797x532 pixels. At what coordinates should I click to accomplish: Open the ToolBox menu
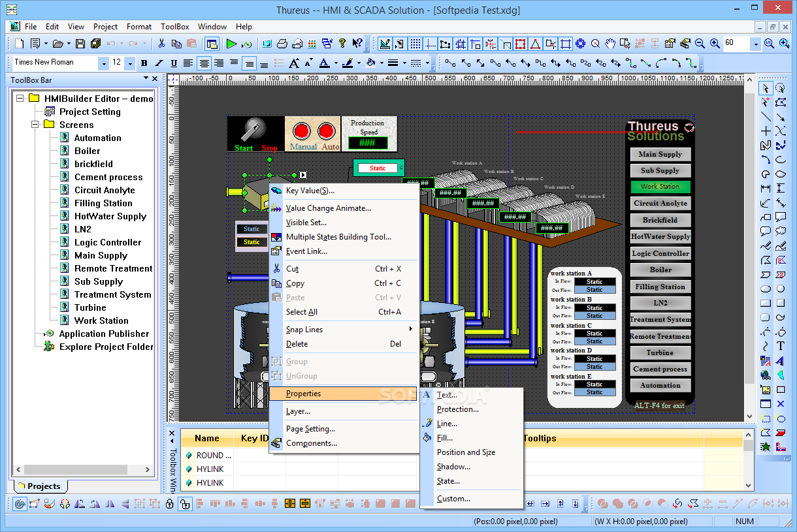click(175, 27)
